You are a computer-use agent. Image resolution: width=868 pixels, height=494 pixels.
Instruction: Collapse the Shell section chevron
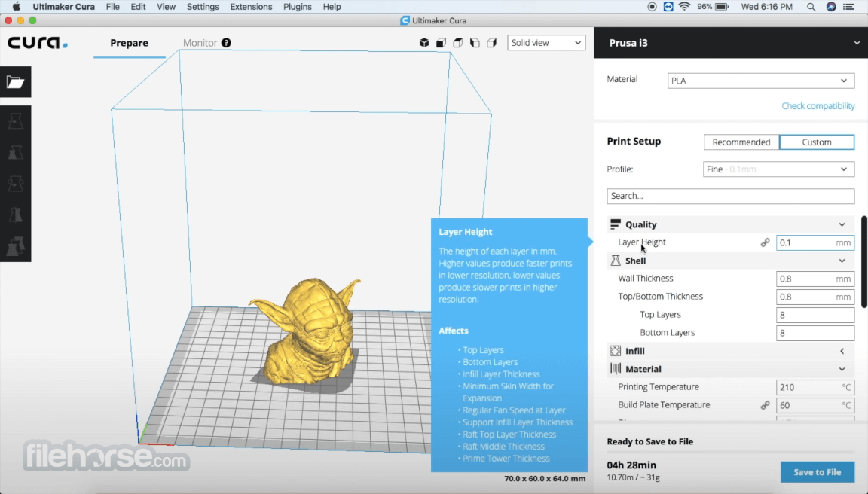[x=842, y=261]
